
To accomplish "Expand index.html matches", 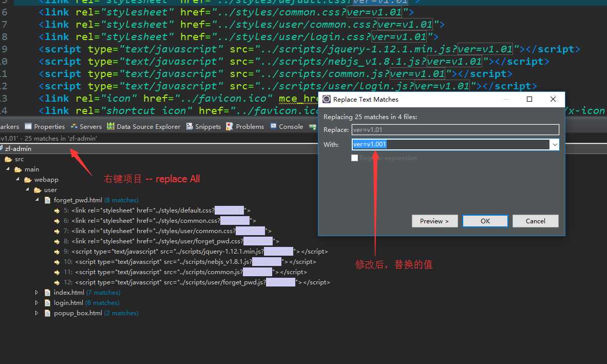I will (x=37, y=293).
